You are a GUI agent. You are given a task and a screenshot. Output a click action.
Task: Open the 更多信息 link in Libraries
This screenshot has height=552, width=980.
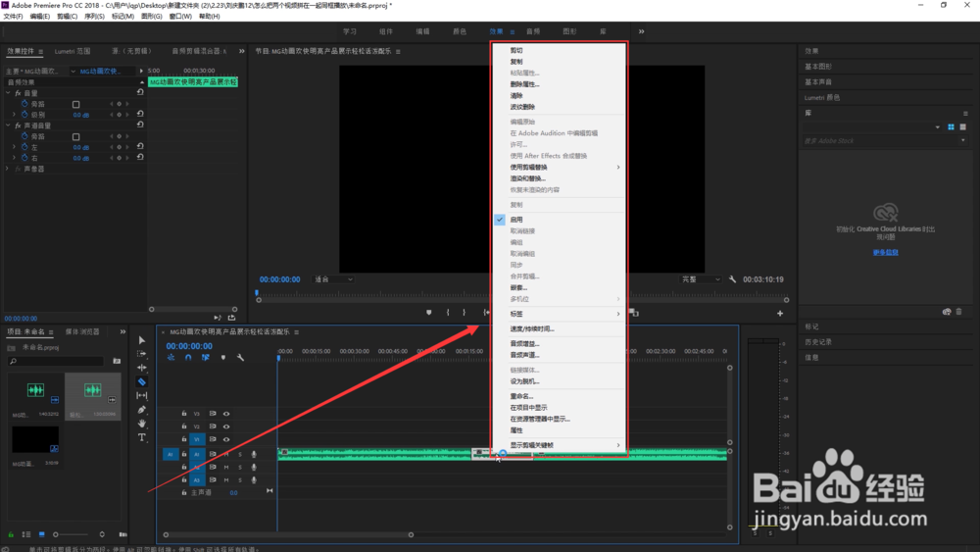886,253
